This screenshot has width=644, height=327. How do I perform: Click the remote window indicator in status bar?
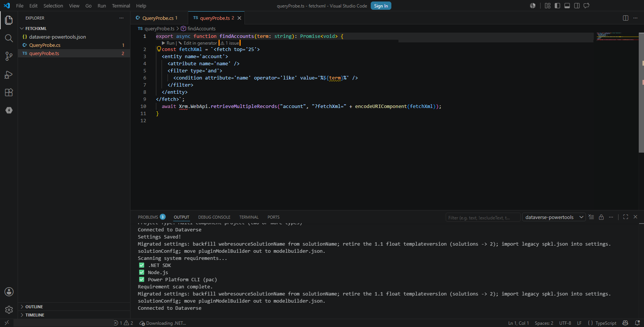coord(7,323)
